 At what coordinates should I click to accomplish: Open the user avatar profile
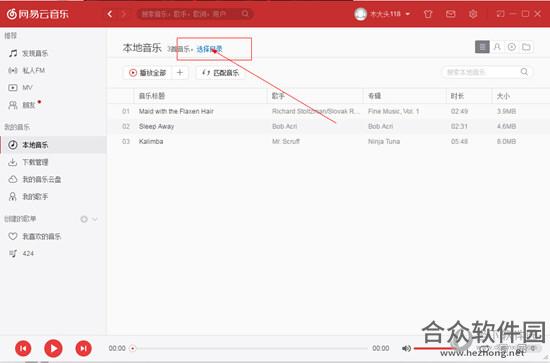click(360, 14)
